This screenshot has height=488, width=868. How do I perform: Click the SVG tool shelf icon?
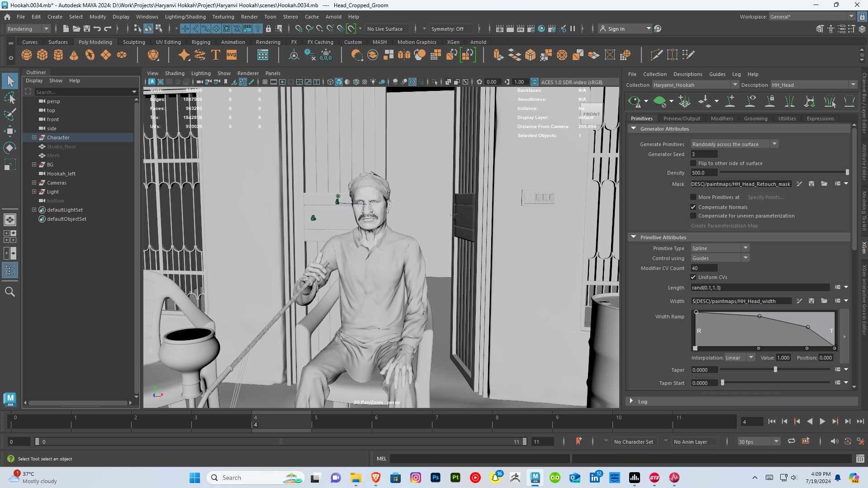click(232, 55)
